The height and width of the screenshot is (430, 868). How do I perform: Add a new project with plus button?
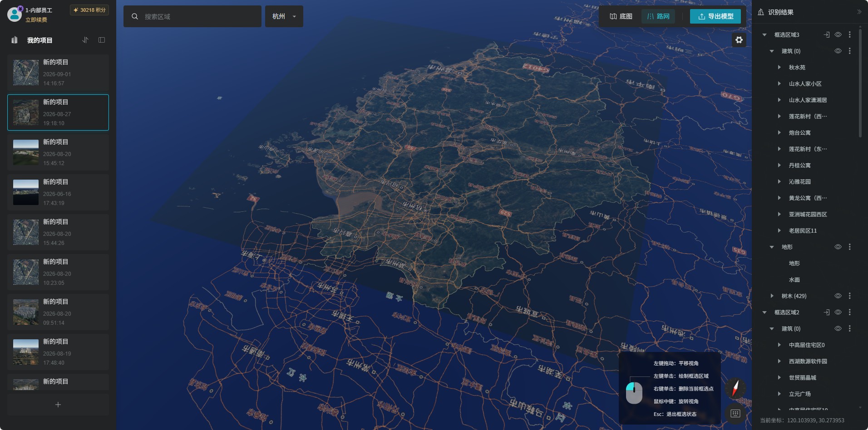(x=58, y=405)
